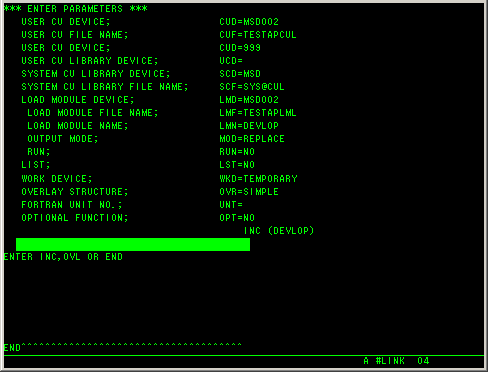Click the LST=NO value
This screenshot has width=488, height=372.
click(237, 165)
